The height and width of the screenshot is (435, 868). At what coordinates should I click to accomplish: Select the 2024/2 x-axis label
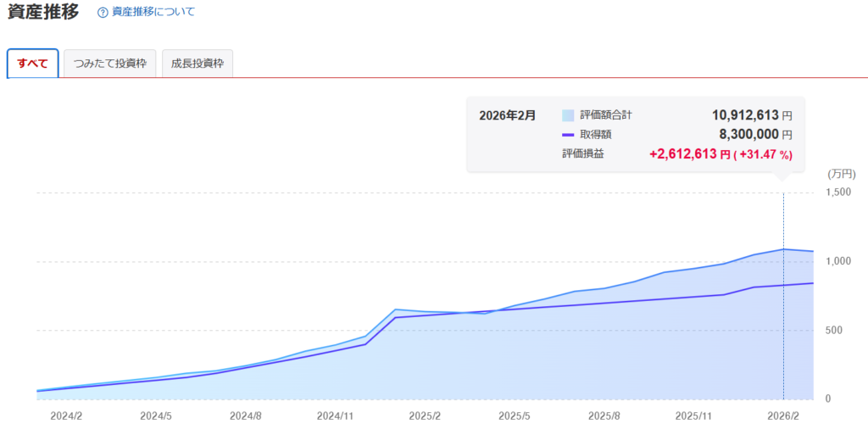pos(66,416)
